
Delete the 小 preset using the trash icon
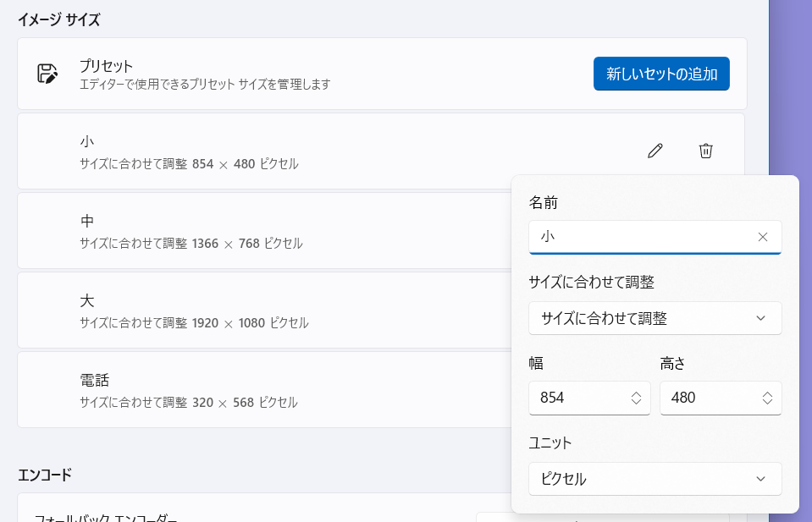705,150
